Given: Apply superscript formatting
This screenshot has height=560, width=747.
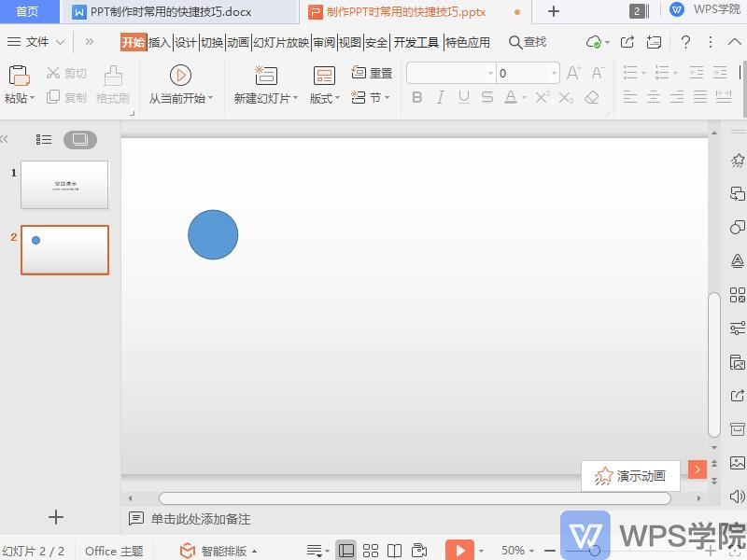Looking at the screenshot, I should coord(541,96).
